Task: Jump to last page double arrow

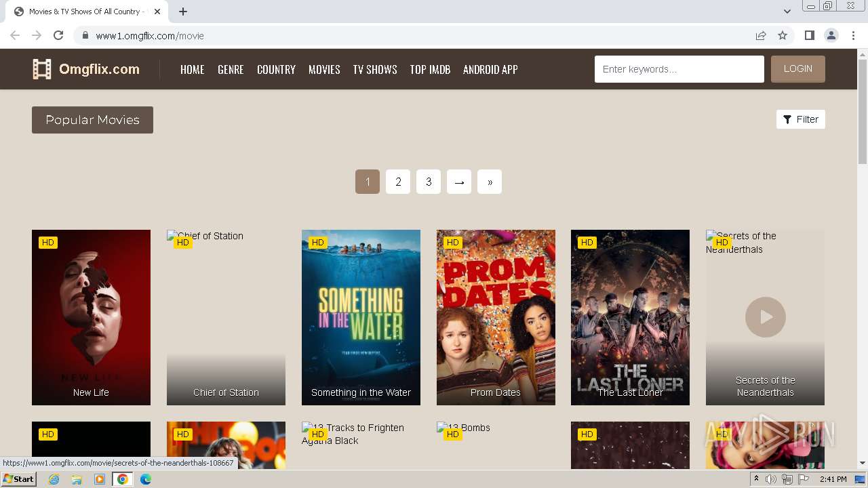Action: (x=490, y=182)
